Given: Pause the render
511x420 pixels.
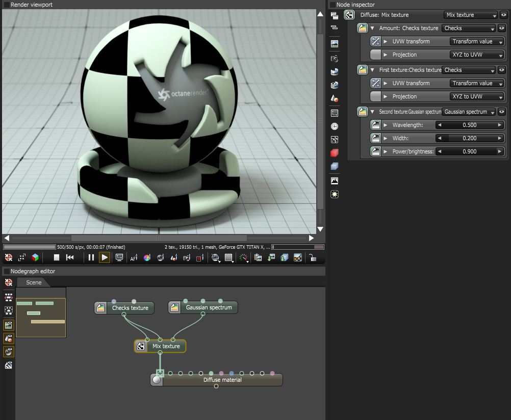Looking at the screenshot, I should click(x=91, y=258).
